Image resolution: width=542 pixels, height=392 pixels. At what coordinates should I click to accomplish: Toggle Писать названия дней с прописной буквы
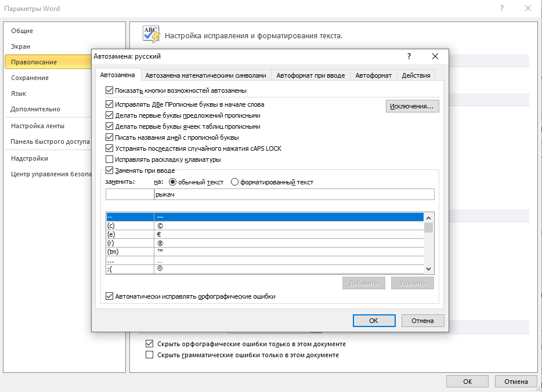point(109,137)
